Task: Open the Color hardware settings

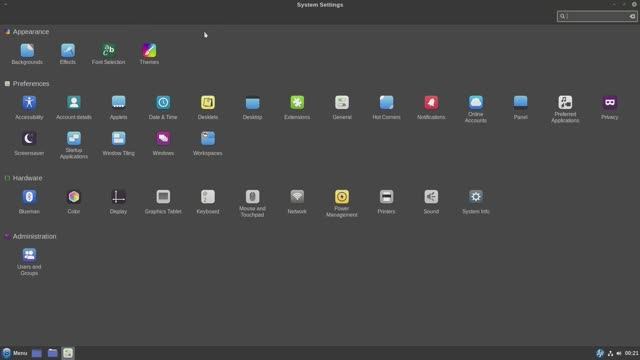Action: click(74, 202)
